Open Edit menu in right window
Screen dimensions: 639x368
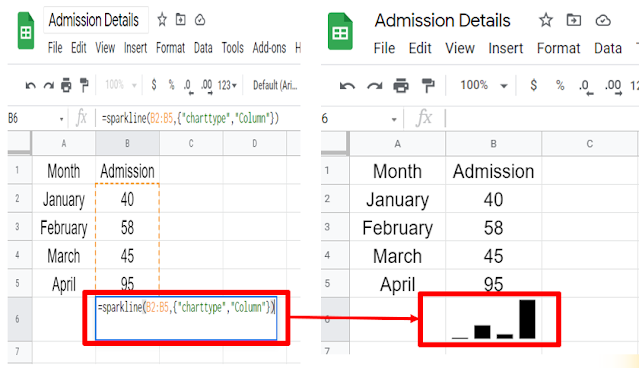(x=420, y=48)
